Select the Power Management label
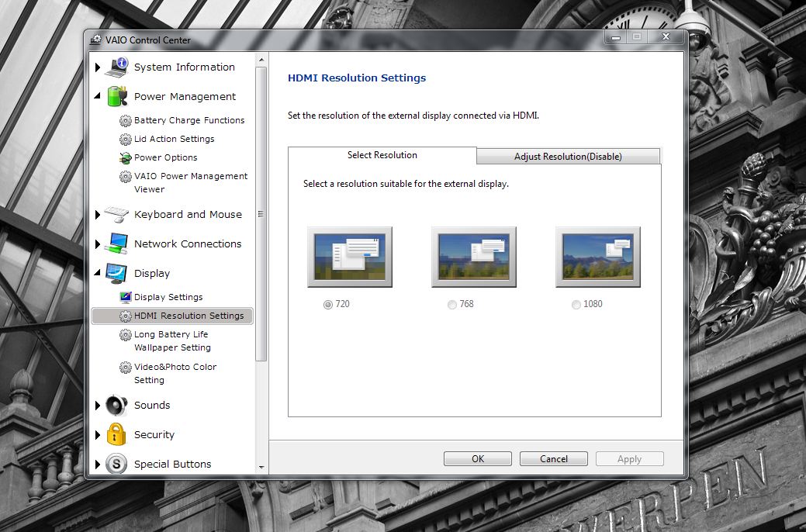 click(185, 97)
